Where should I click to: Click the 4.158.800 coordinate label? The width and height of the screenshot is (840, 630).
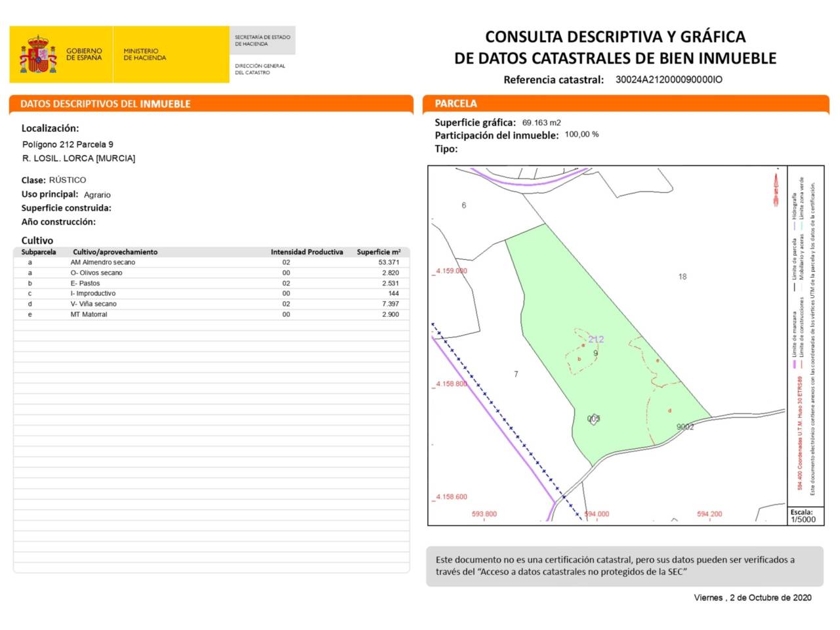tap(451, 384)
